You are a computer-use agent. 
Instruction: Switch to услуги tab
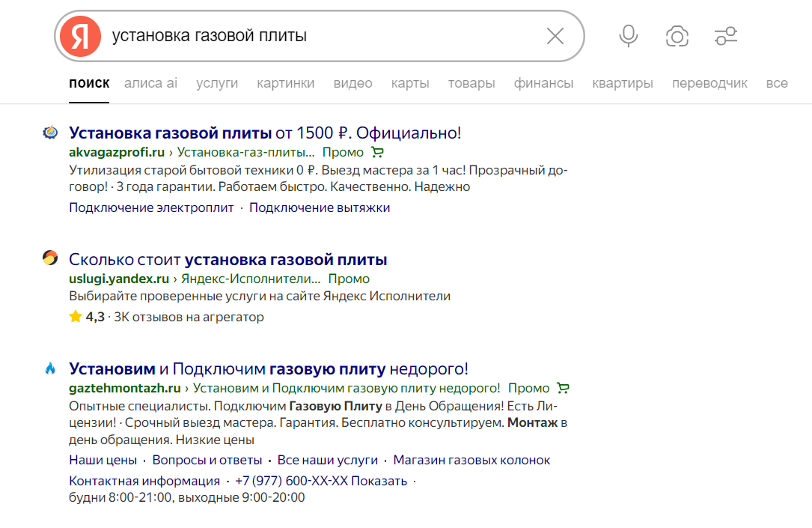tap(217, 83)
